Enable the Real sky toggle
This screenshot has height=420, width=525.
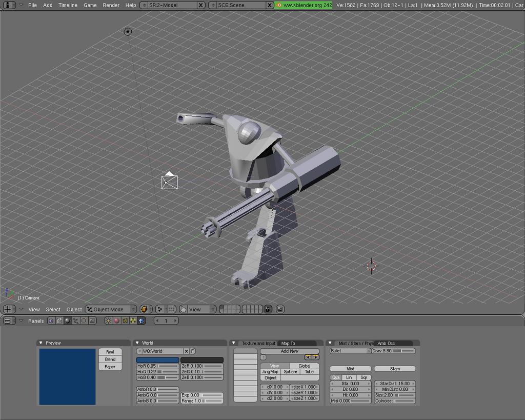[110, 352]
